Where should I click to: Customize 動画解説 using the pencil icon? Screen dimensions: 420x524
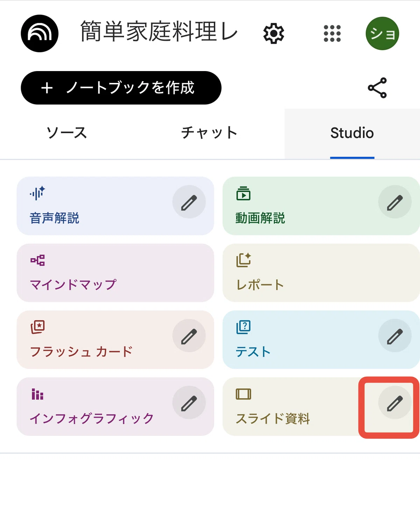(395, 202)
